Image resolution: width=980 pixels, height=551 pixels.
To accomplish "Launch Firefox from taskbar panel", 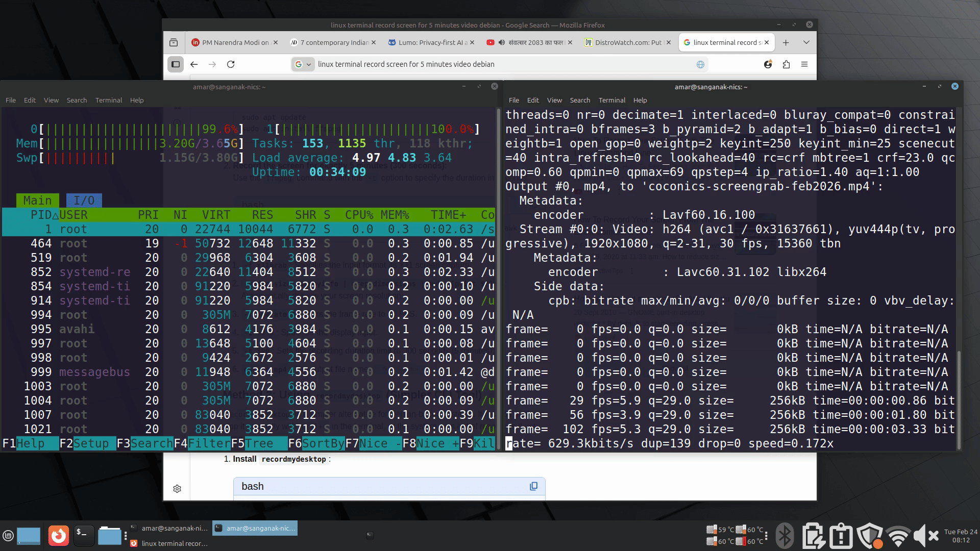I will tap(58, 536).
